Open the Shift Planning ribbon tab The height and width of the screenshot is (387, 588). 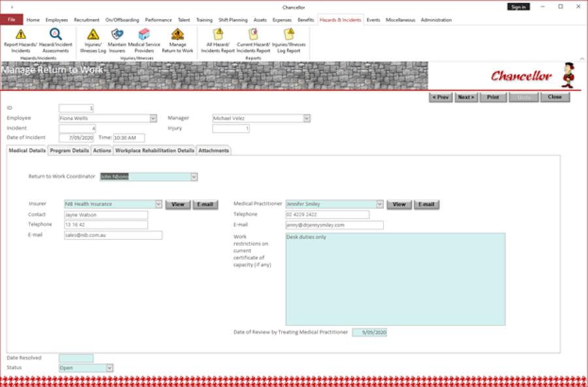pyautogui.click(x=233, y=20)
